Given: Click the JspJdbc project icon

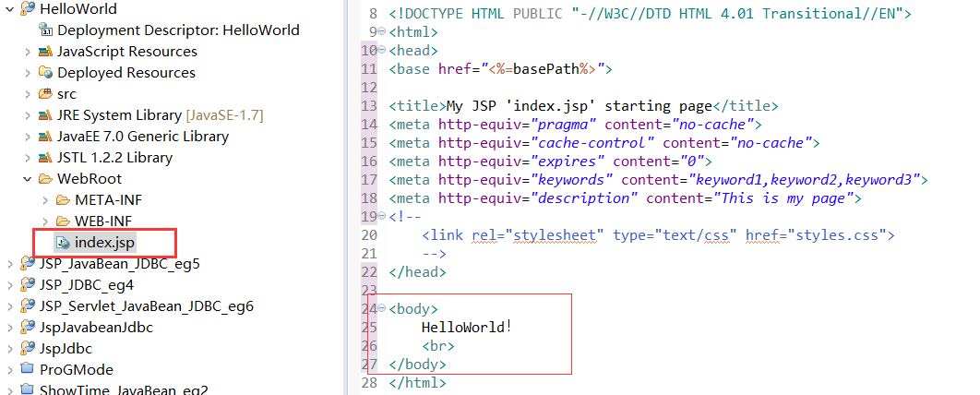Looking at the screenshot, I should point(27,348).
